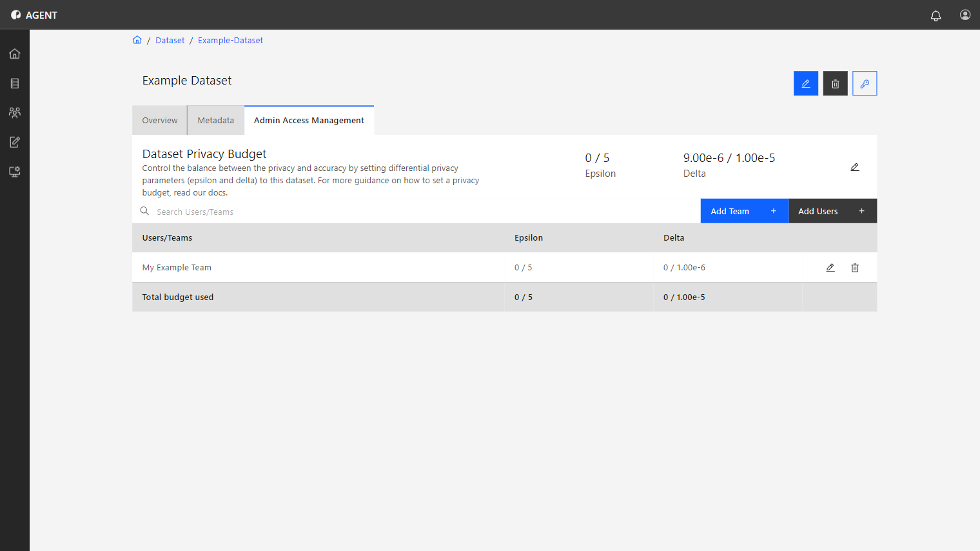Image resolution: width=980 pixels, height=551 pixels.
Task: Click the AGENT logo
Action: (34, 15)
